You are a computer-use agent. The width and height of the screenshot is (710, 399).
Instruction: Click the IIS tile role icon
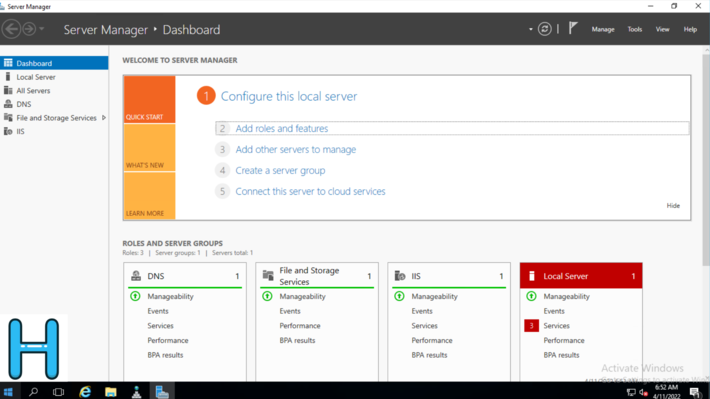(400, 275)
